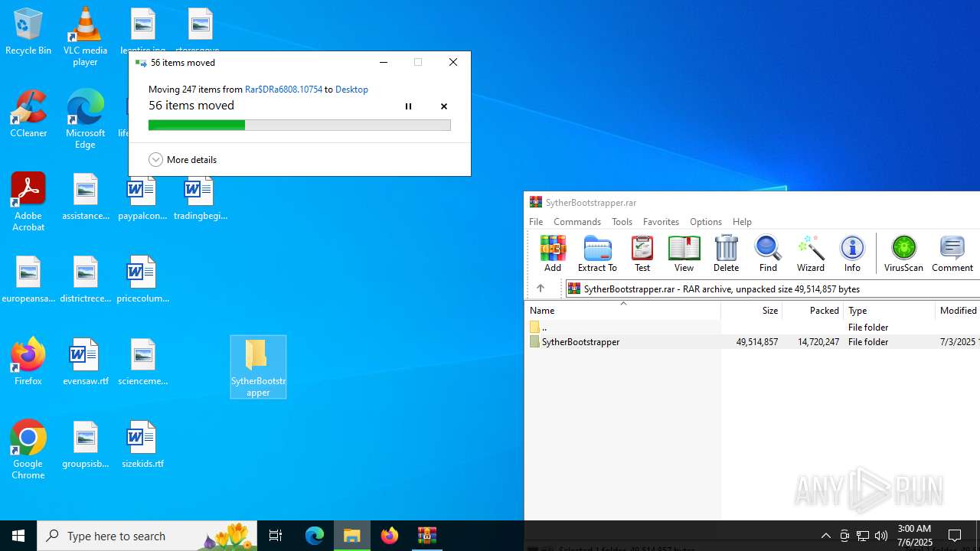Select the Recycle Bin desktop icon
This screenshot has height=551, width=980.
(x=28, y=32)
